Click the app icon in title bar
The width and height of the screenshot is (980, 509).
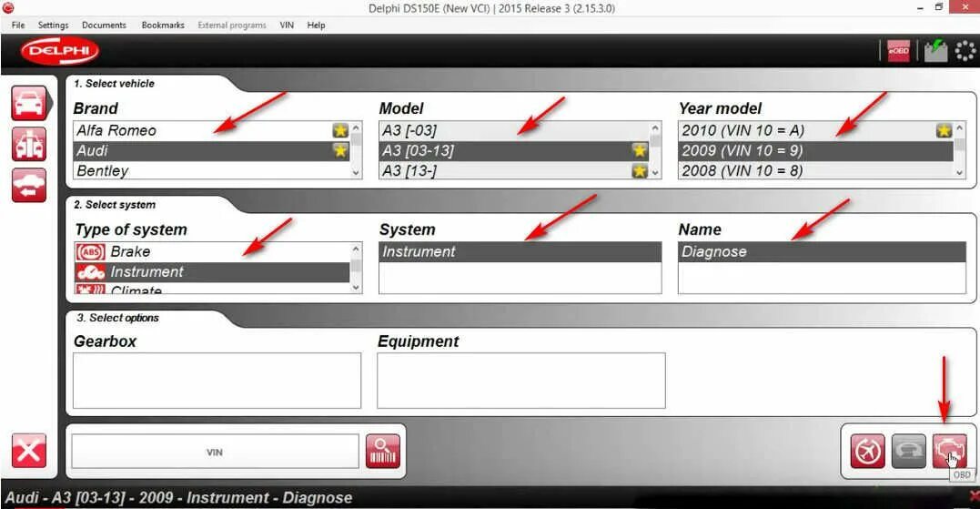coord(8,8)
